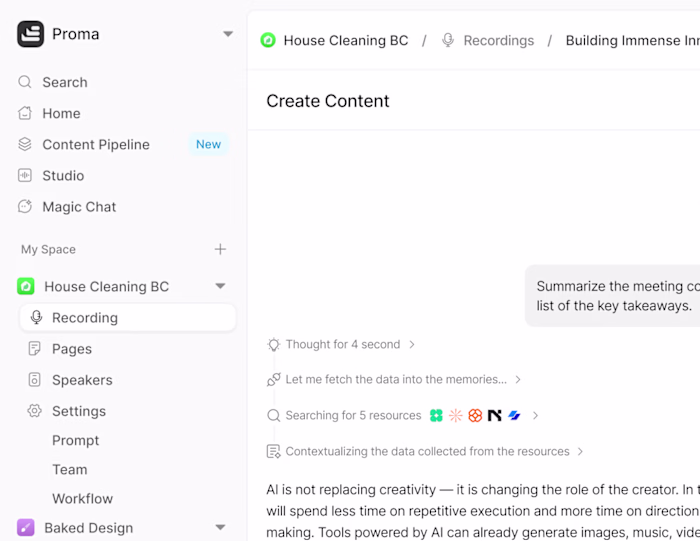Click the AI is not replacing creativity paragraph
The height and width of the screenshot is (541, 700).
[483, 511]
